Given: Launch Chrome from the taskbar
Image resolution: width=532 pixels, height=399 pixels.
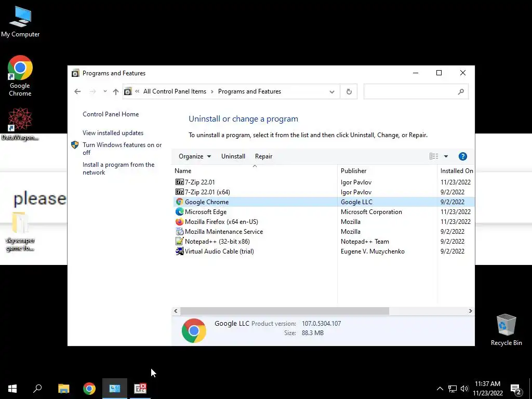Looking at the screenshot, I should coord(89,389).
